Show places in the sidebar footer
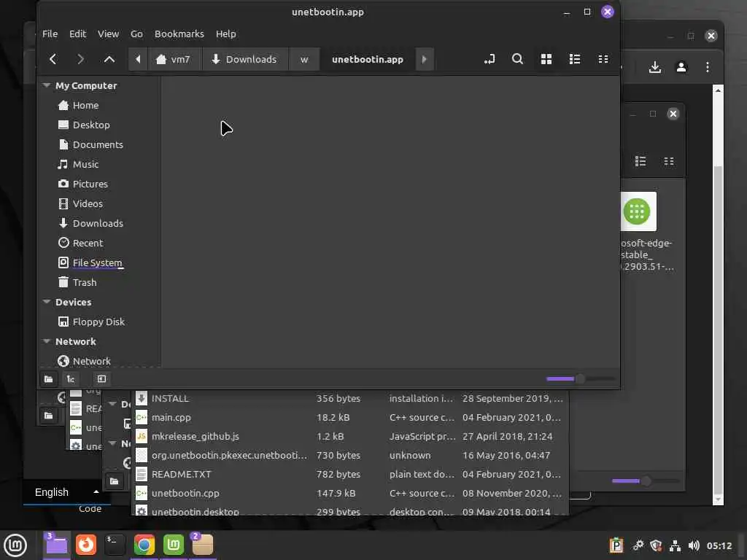 (x=49, y=379)
